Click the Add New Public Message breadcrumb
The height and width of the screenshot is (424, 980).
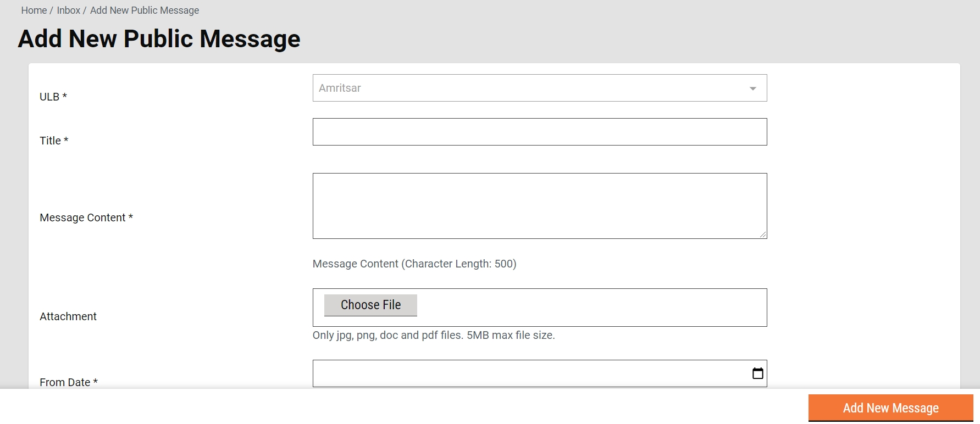(x=145, y=10)
